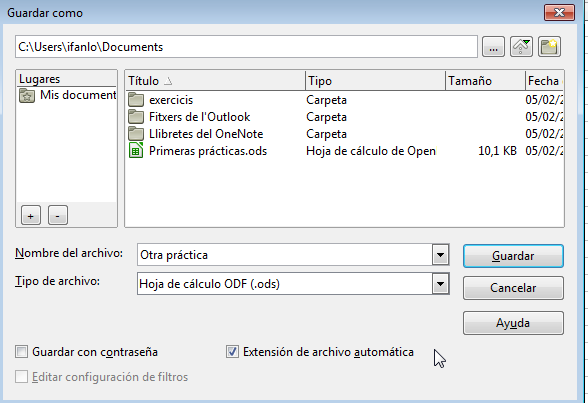Image resolution: width=588 pixels, height=403 pixels.
Task: Click the Hoja de cálculo de Open type cell
Action: pos(371,151)
